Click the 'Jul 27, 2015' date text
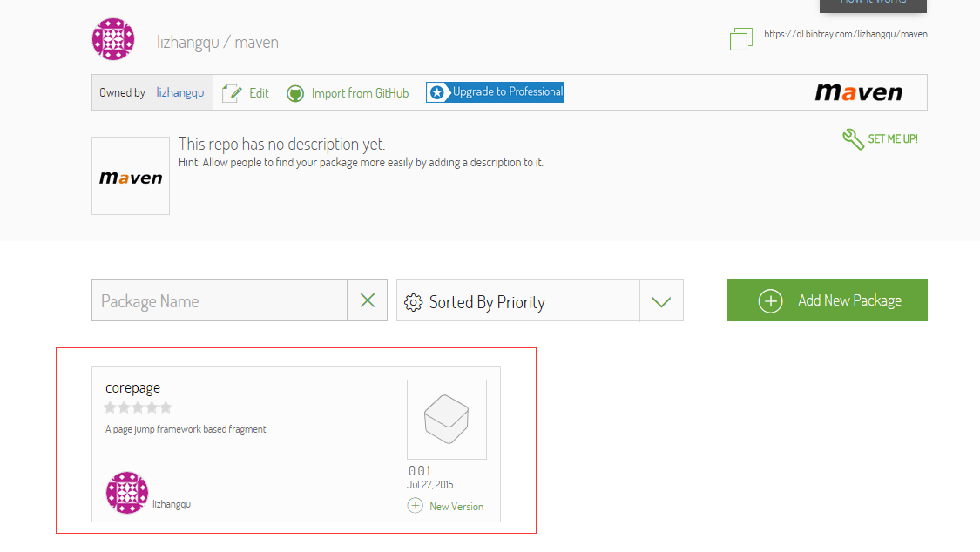 click(430, 485)
